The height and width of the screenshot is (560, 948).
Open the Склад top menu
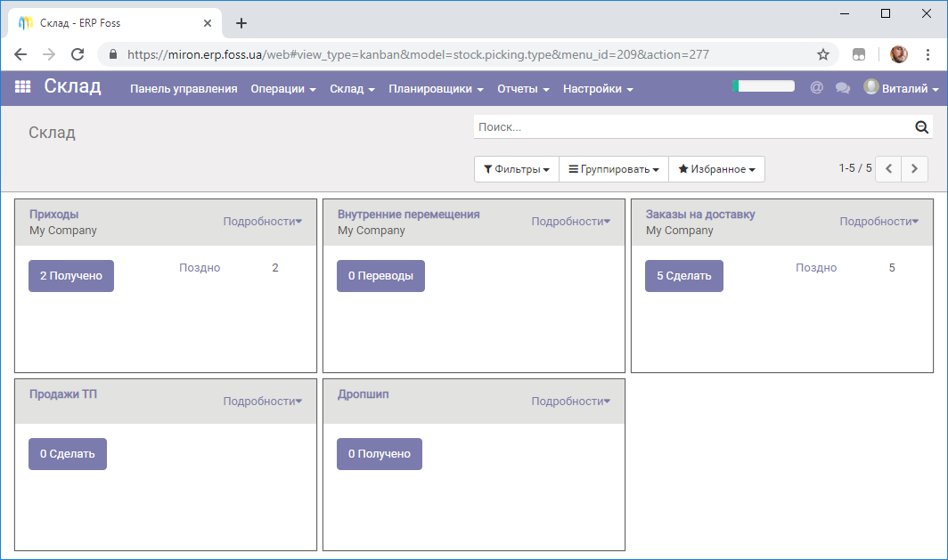(352, 89)
